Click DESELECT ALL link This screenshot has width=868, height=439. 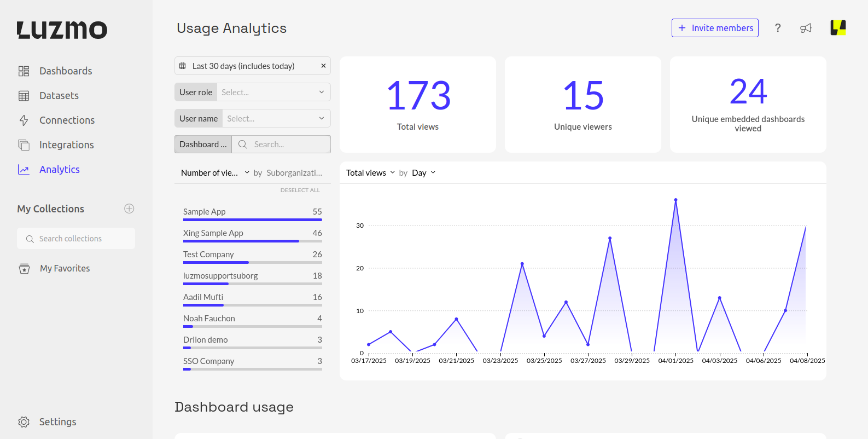(300, 190)
